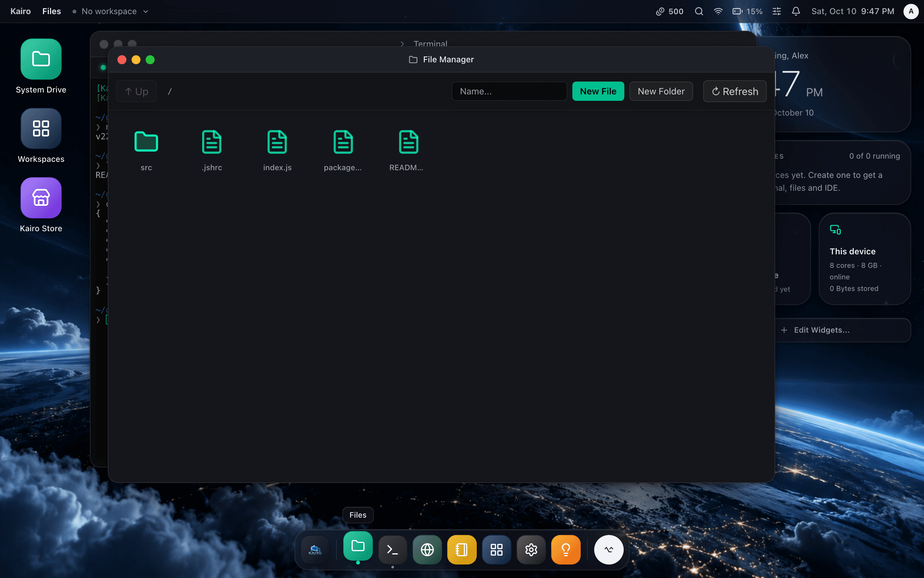Screen dimensions: 924x578
Task: Open System Drive desktop shortcut
Action: (41, 66)
